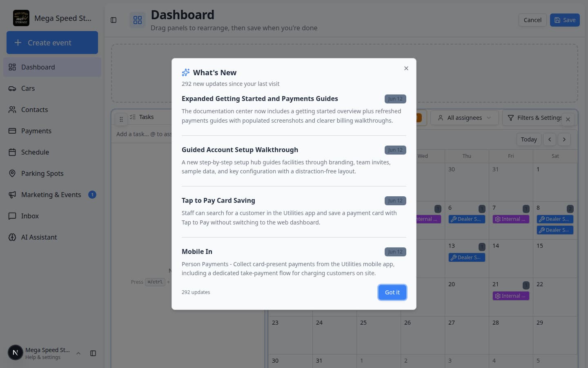Click Tap to Pay Card Saving heading
This screenshot has width=588, height=368.
coord(218,200)
